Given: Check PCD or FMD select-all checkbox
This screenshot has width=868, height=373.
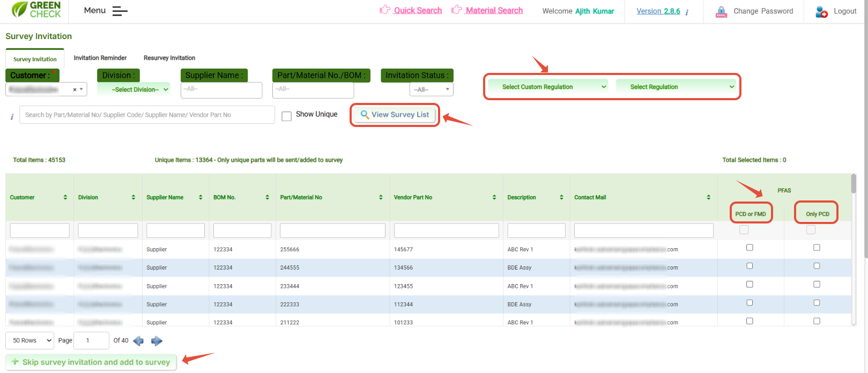Looking at the screenshot, I should point(744,229).
